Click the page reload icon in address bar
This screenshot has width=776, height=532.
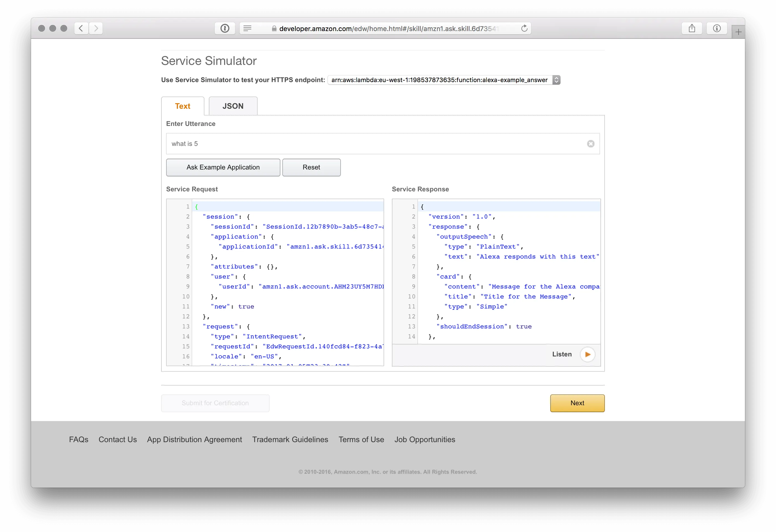[x=524, y=28]
